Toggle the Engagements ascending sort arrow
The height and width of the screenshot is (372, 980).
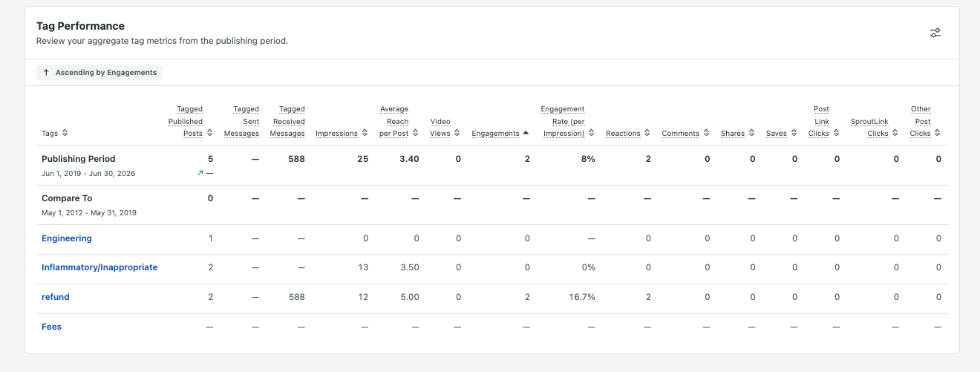[x=526, y=134]
